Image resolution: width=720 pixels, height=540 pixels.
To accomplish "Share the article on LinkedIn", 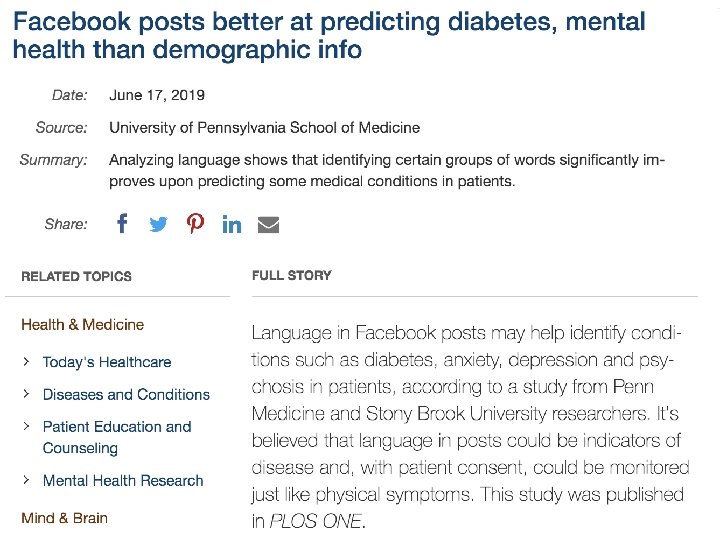I will click(231, 225).
